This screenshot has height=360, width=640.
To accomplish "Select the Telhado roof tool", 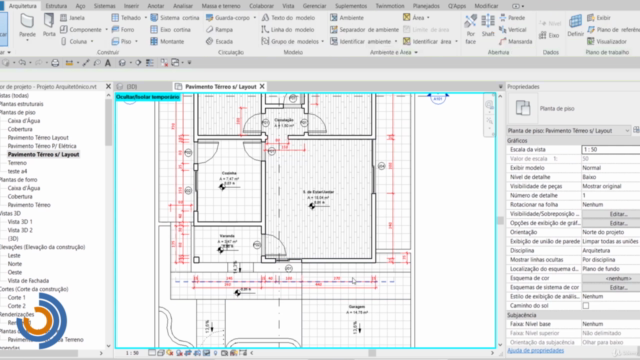I will point(126,18).
